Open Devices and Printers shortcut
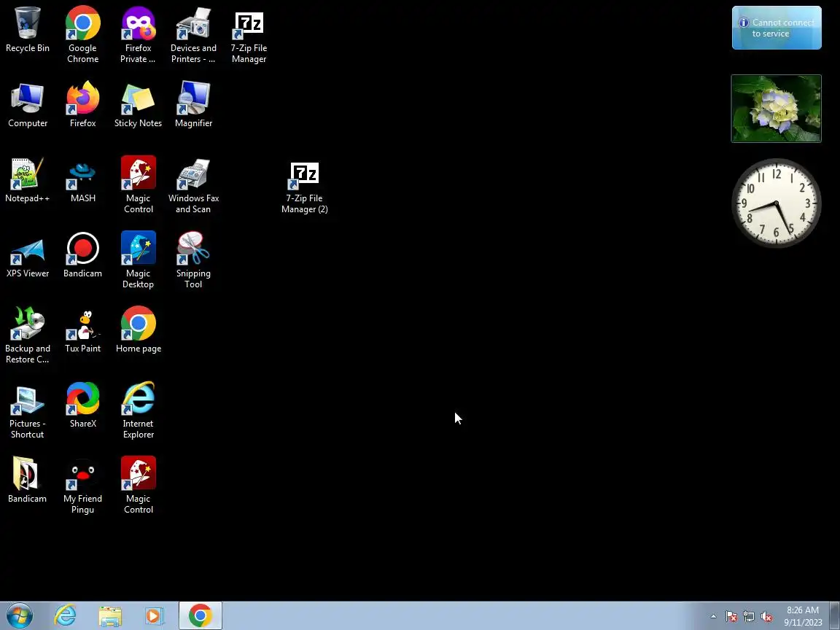The image size is (840, 630). coord(193,35)
